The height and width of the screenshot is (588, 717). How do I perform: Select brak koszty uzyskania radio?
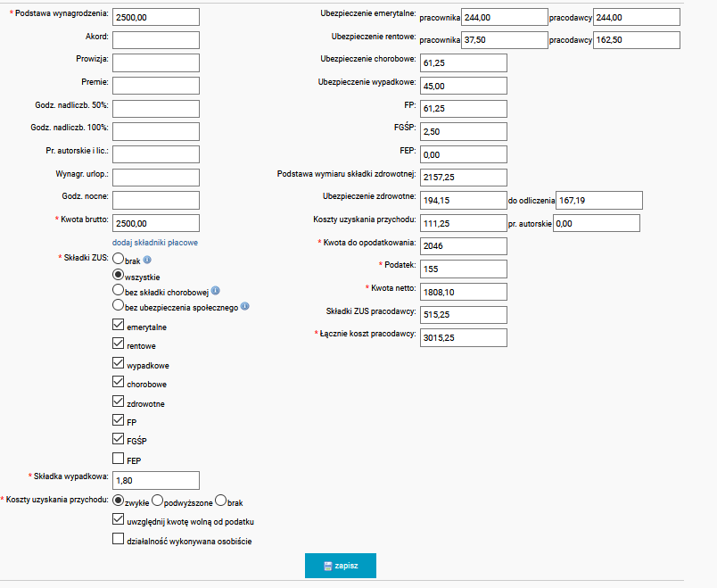click(220, 501)
